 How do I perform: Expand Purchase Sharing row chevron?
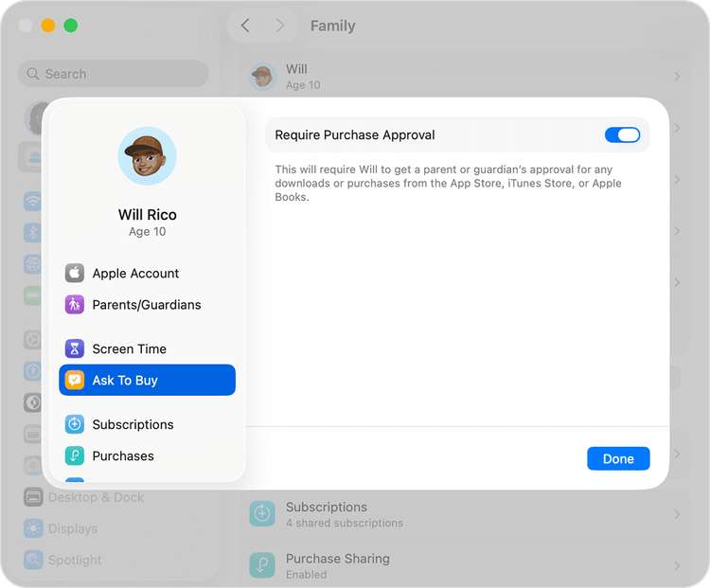pos(677,565)
